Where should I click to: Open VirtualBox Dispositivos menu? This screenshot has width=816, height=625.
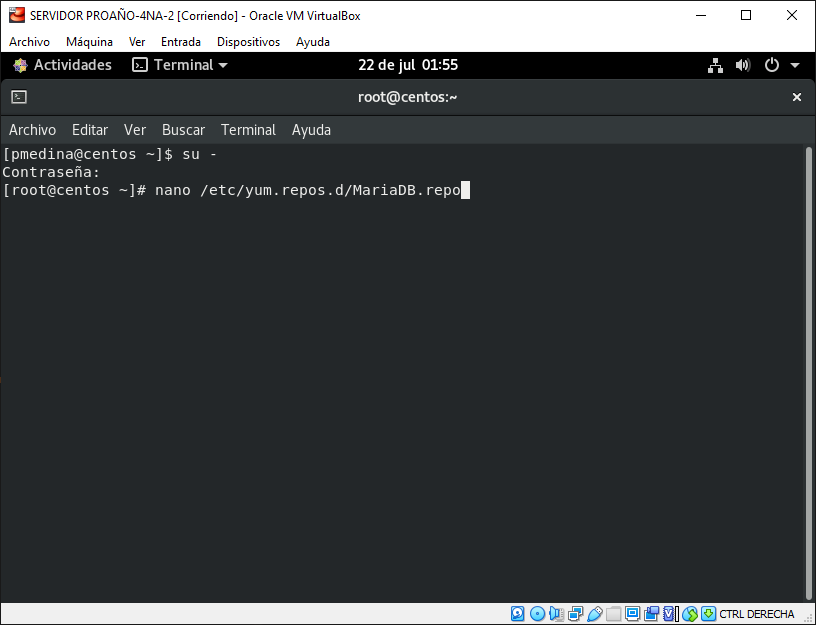(x=248, y=42)
